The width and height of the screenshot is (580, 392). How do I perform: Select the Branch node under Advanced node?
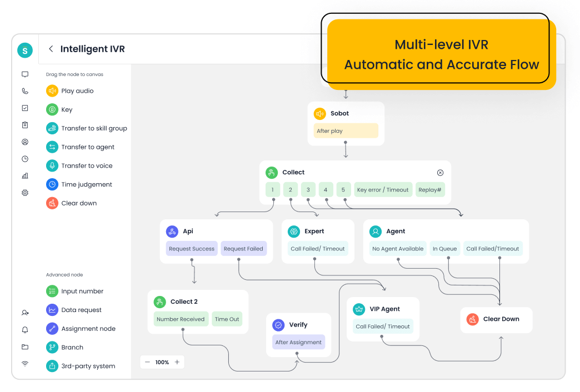(51, 347)
